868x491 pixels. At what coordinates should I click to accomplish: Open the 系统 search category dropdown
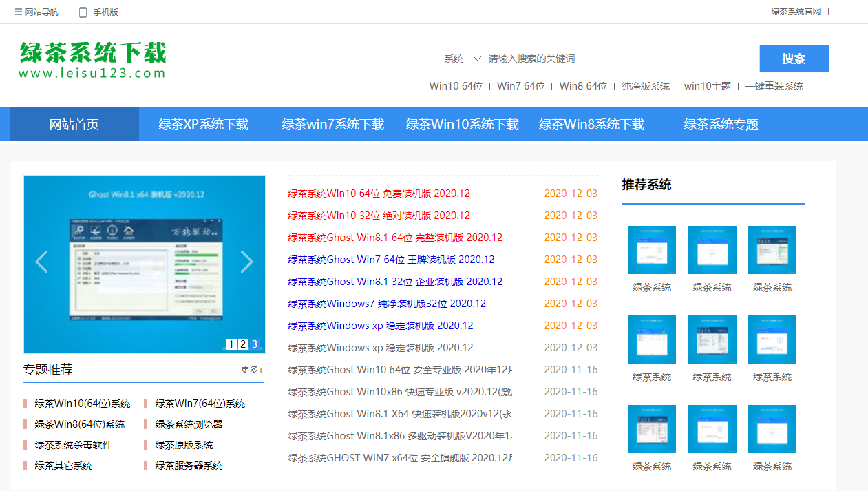coord(462,59)
